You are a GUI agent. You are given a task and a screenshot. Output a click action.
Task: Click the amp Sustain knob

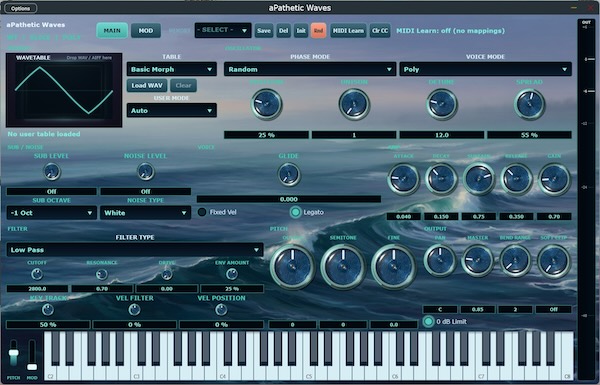(479, 179)
